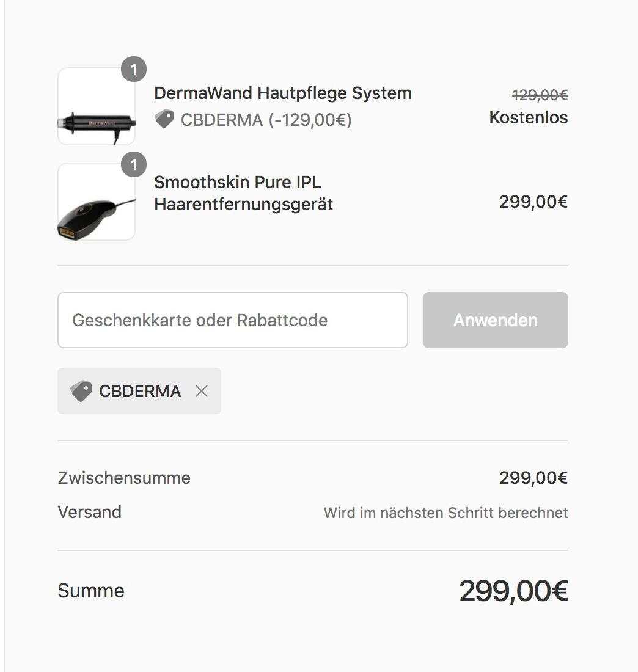Click the Summe total 299,00€
The height and width of the screenshot is (672, 638).
(514, 591)
